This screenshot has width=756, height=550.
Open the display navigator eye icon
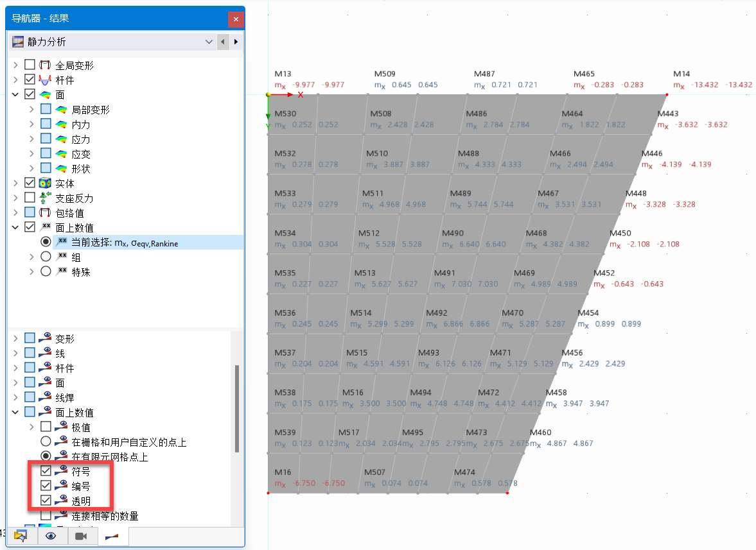[x=51, y=536]
